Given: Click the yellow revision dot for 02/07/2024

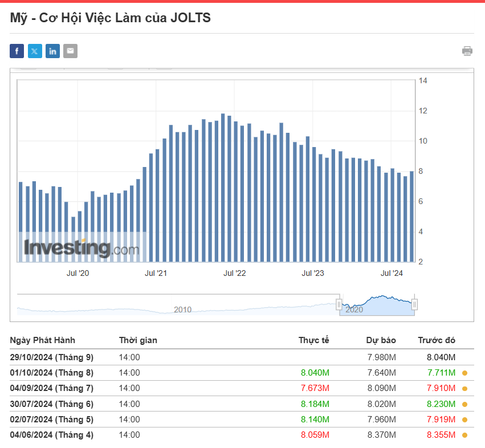Looking at the screenshot, I should point(465,420).
